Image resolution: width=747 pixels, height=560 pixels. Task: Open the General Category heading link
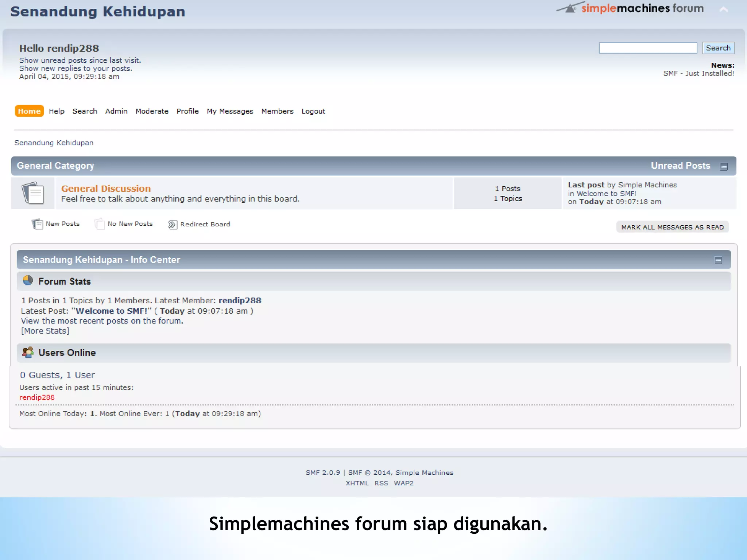click(55, 166)
